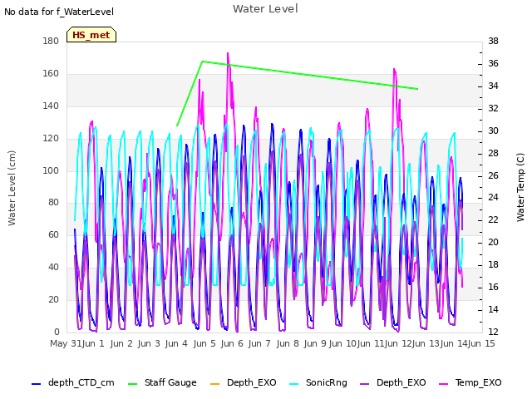Click the HS_met label badge
The height and width of the screenshot is (399, 532).
[91, 35]
